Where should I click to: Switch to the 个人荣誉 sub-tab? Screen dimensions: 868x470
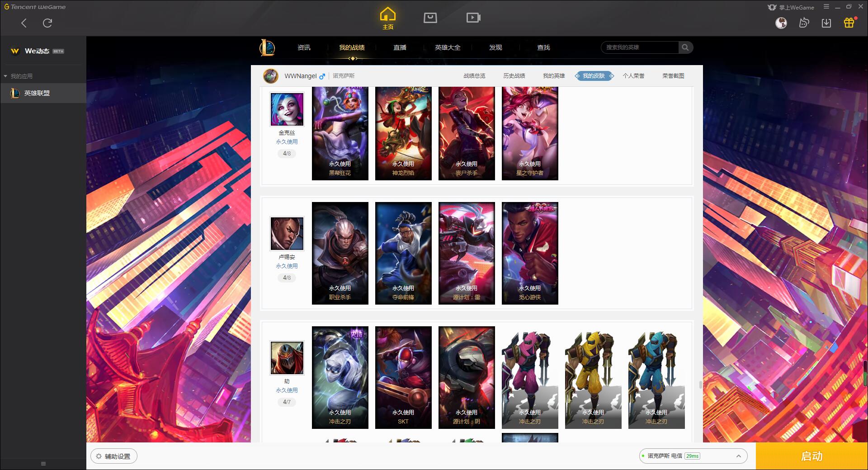[x=633, y=76]
